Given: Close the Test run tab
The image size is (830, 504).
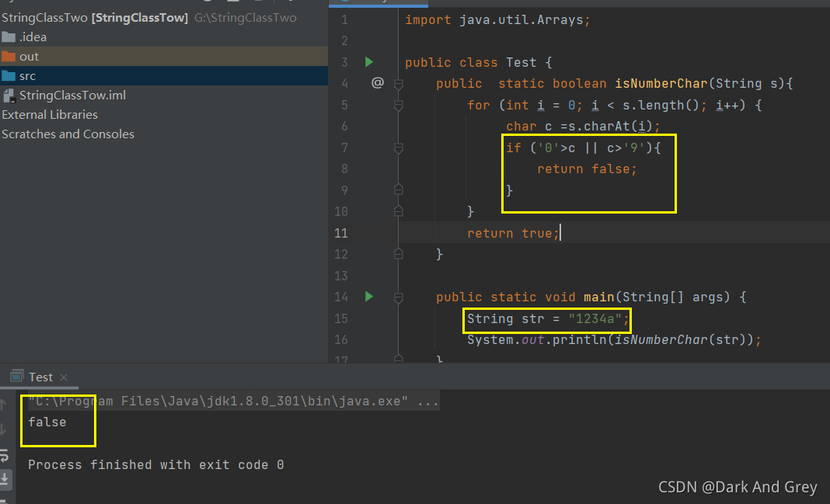Looking at the screenshot, I should tap(64, 377).
